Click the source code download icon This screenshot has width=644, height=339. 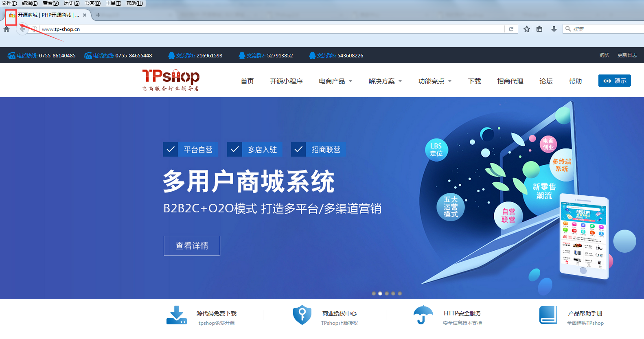pos(177,315)
